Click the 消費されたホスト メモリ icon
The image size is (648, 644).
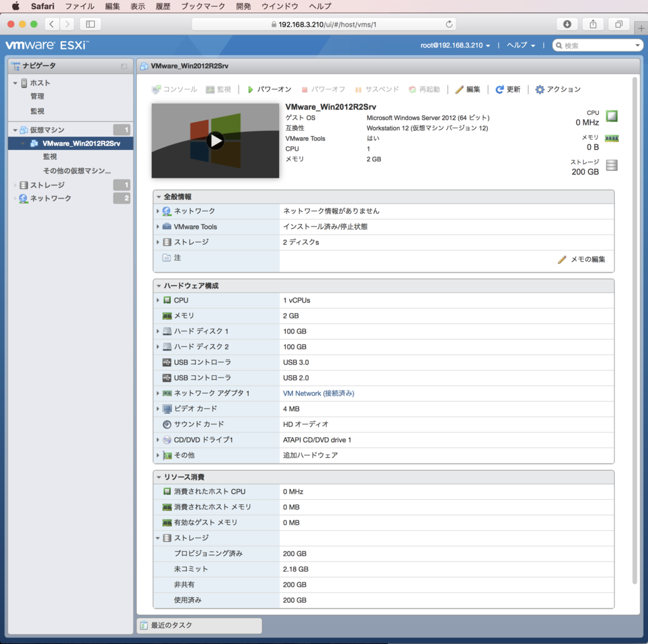point(167,507)
